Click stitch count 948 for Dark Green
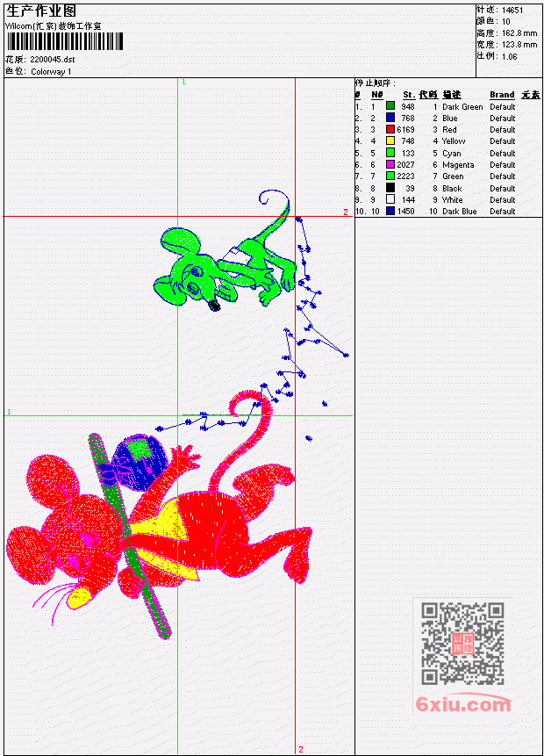Viewport: 544px width, 756px height. click(x=408, y=106)
